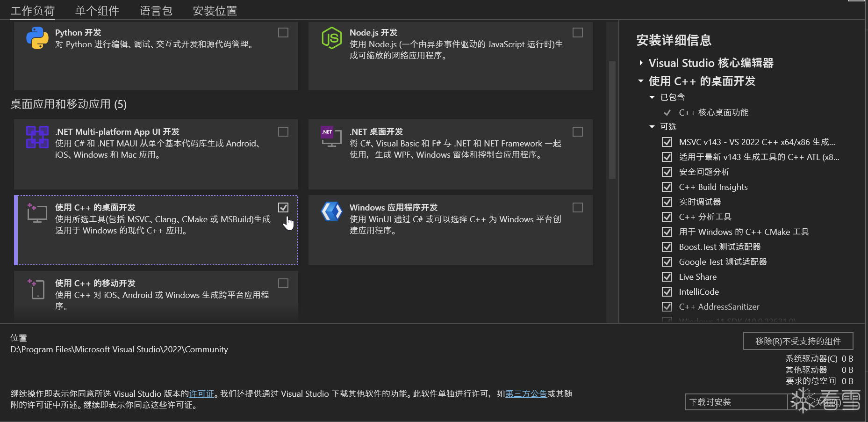Collapse the 已包含 section
This screenshot has height=422, width=868.
point(652,97)
